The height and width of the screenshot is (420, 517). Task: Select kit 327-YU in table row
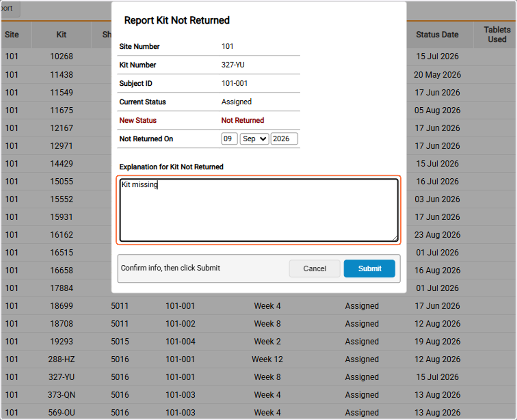point(62,377)
